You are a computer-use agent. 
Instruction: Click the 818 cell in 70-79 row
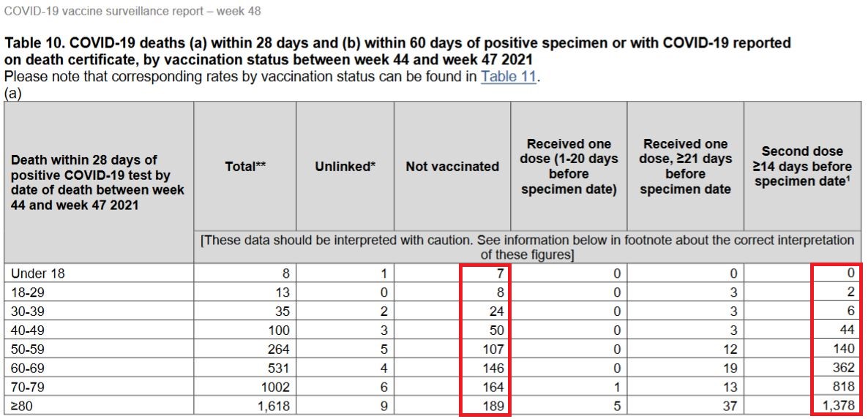844,387
